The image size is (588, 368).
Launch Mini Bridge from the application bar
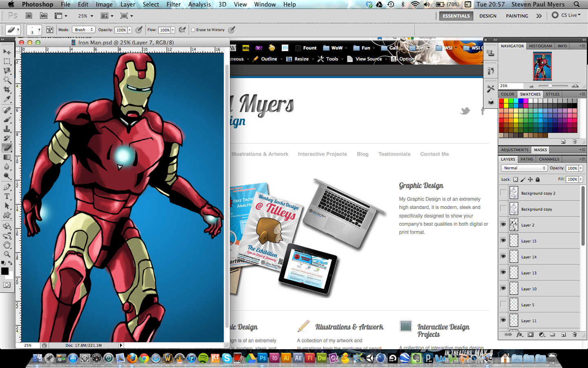[44, 16]
